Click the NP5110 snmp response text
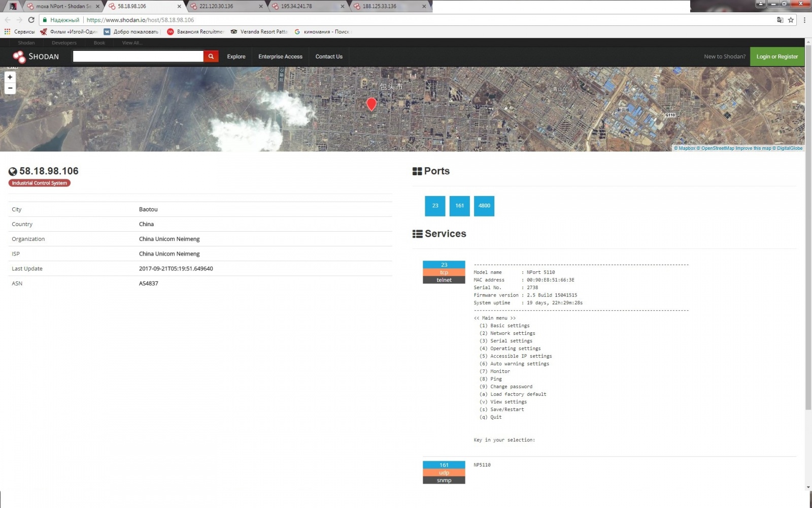Viewport: 812px width, 508px height. point(482,465)
